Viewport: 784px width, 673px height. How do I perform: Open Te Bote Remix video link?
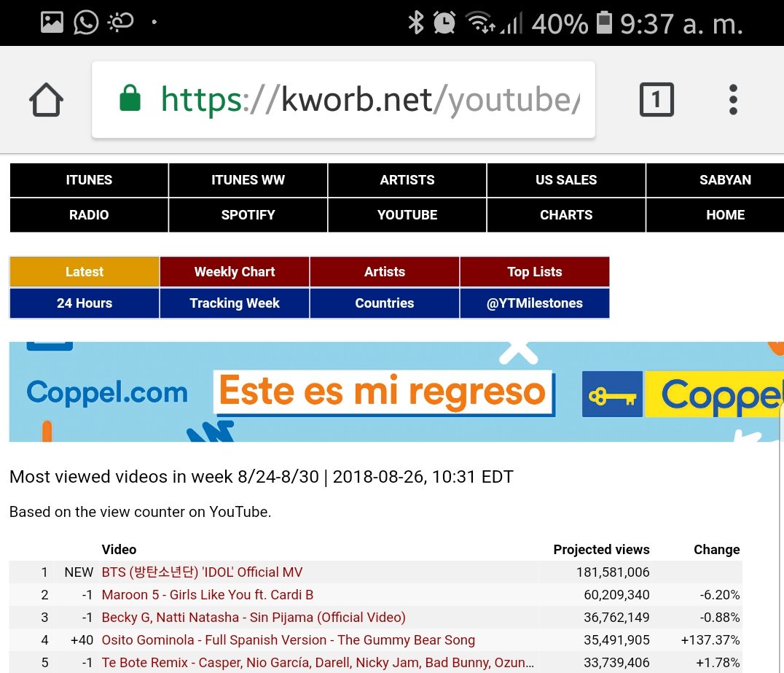tap(318, 663)
